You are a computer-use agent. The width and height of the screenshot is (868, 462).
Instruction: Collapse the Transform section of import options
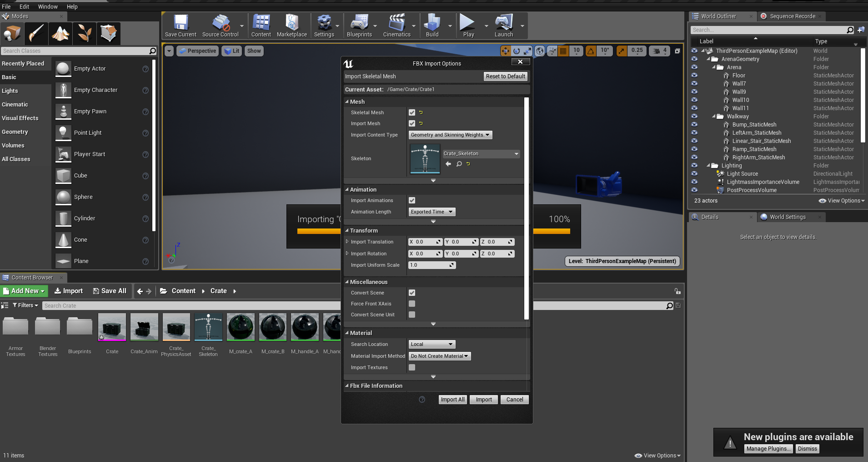click(x=347, y=230)
